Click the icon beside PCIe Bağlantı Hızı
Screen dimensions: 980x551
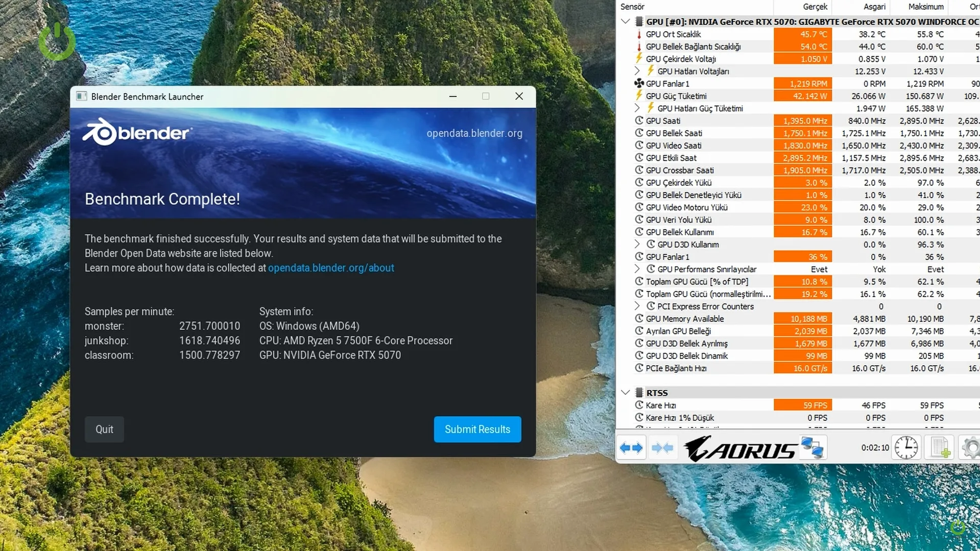click(639, 368)
